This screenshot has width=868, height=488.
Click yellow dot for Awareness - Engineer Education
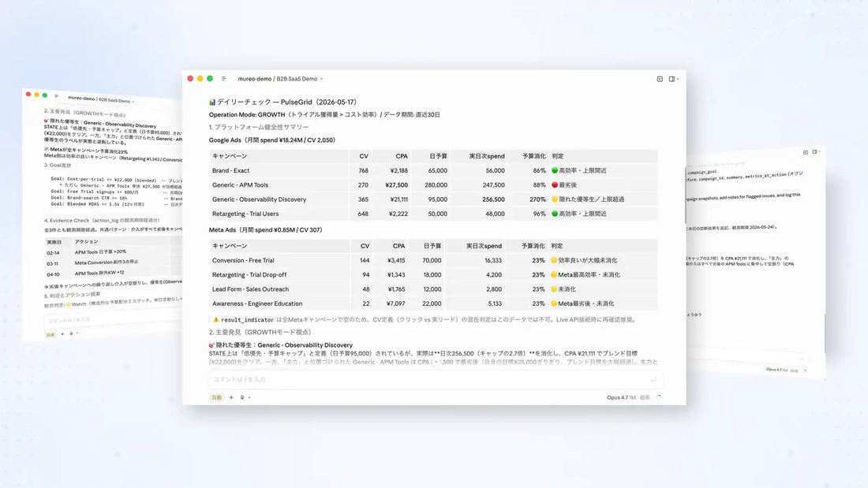coord(554,304)
